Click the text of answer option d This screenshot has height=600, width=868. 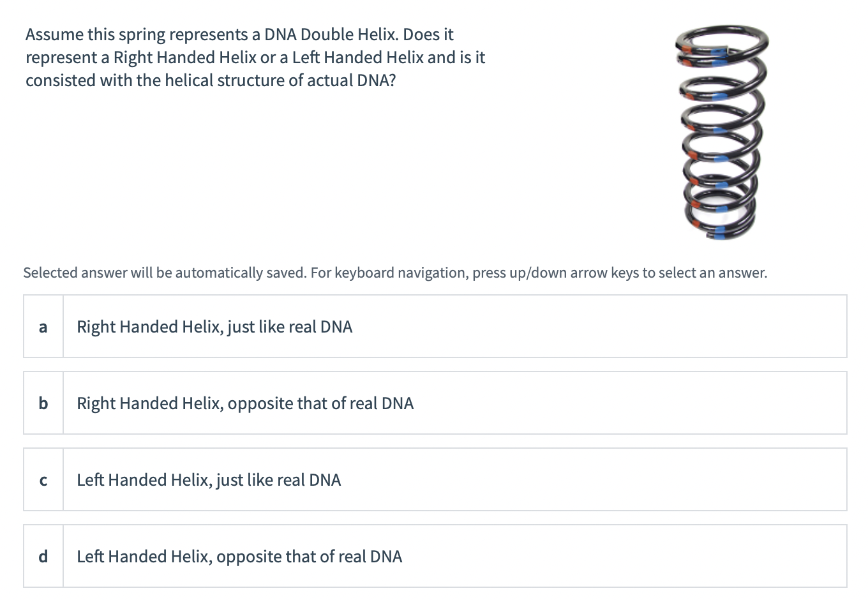click(x=239, y=556)
